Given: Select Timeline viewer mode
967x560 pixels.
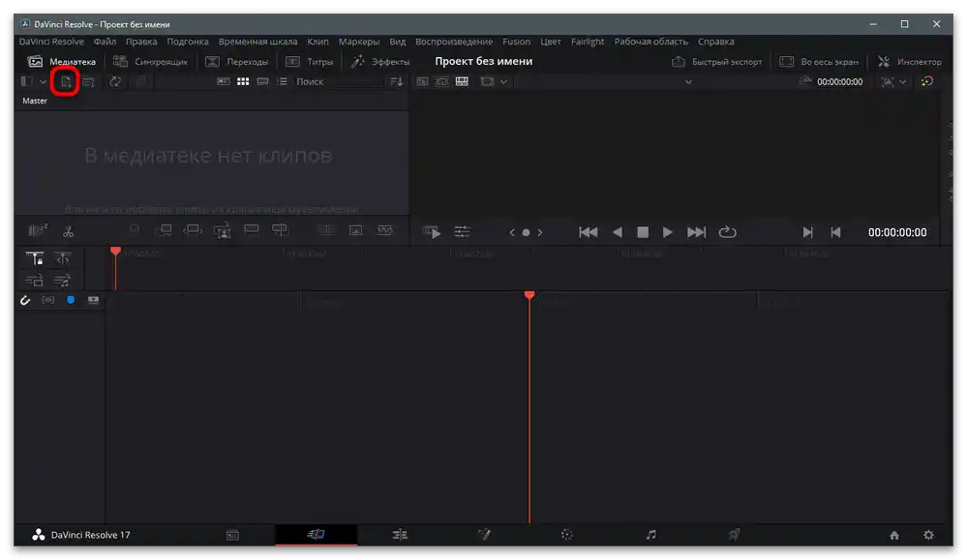Looking at the screenshot, I should point(462,81).
